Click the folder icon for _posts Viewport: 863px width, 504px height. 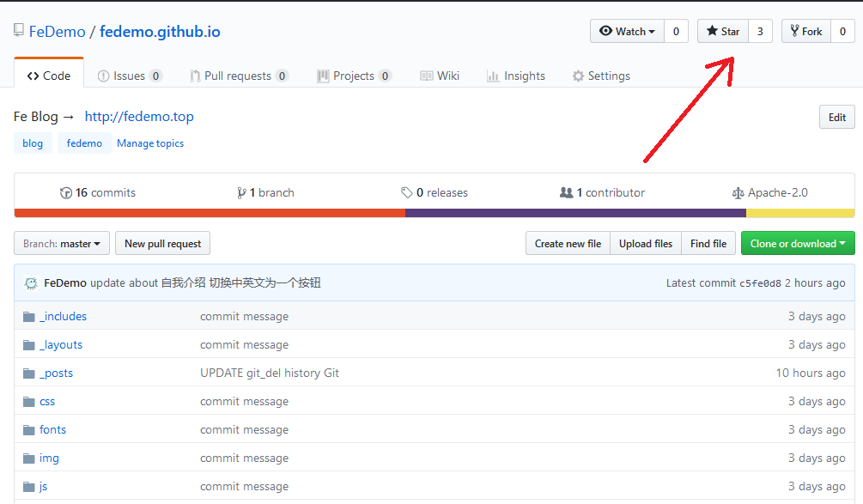29,373
